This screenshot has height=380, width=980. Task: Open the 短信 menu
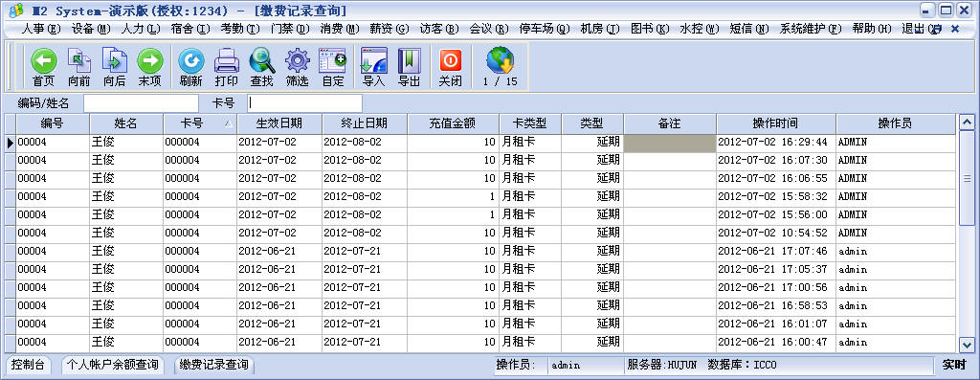pos(750,30)
